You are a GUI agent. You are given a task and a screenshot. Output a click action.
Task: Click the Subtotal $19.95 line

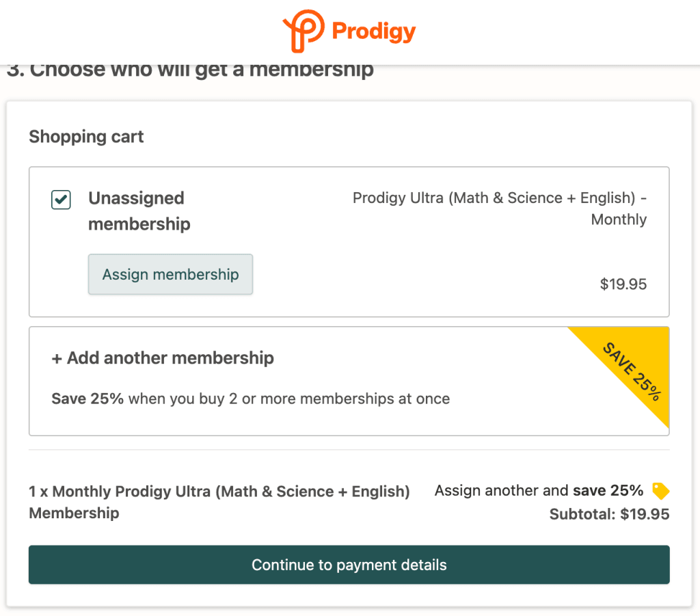(610, 514)
